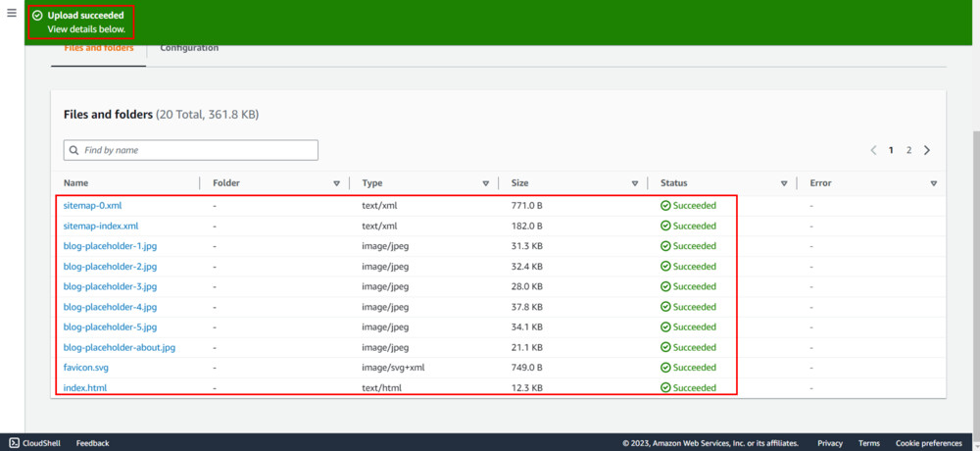Screen dimensions: 980x451
Task: Jump to page 2 of results
Action: [x=908, y=150]
